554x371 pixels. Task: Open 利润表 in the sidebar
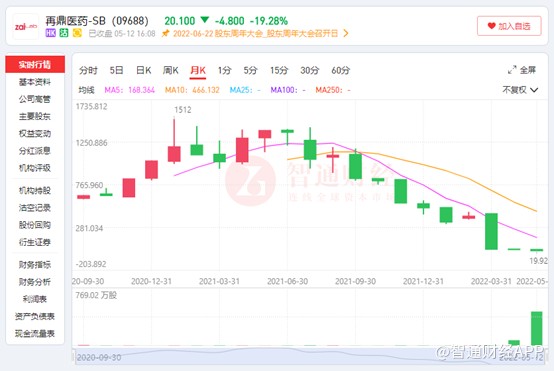(35, 299)
